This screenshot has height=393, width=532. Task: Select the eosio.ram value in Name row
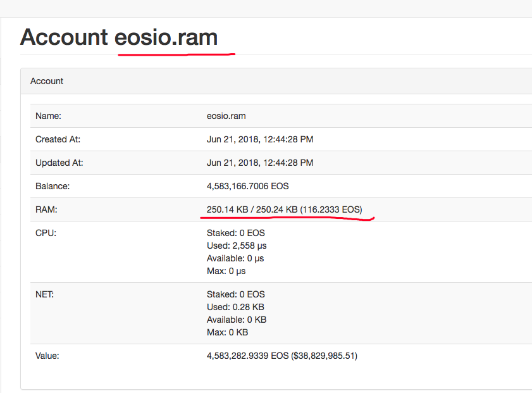226,116
